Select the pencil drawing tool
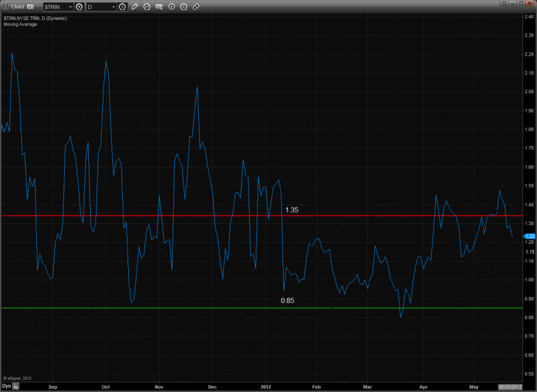Viewport: 537px width, 392px height. (135, 7)
